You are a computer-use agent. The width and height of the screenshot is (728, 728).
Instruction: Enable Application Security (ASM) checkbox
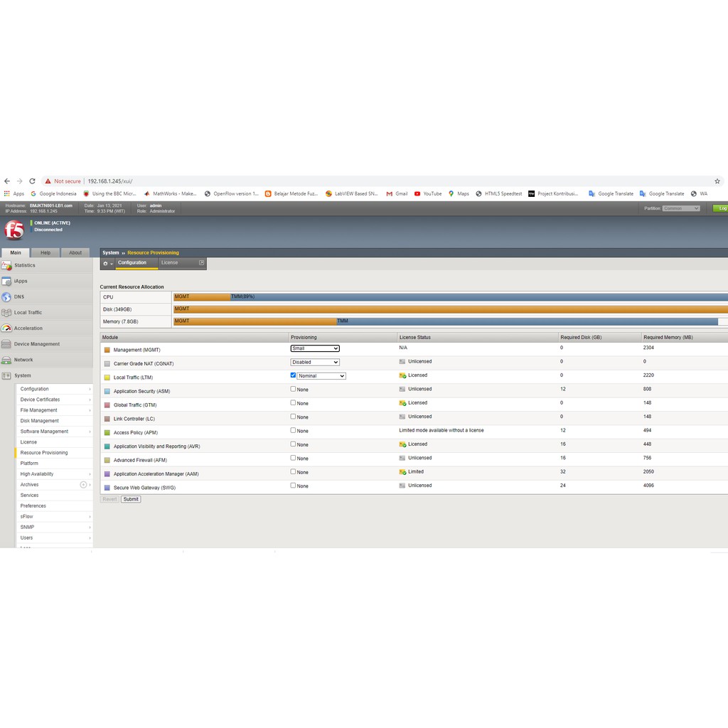coord(293,389)
